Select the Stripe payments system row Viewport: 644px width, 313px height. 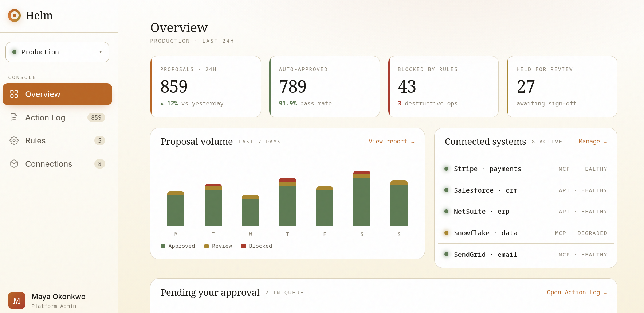point(526,169)
